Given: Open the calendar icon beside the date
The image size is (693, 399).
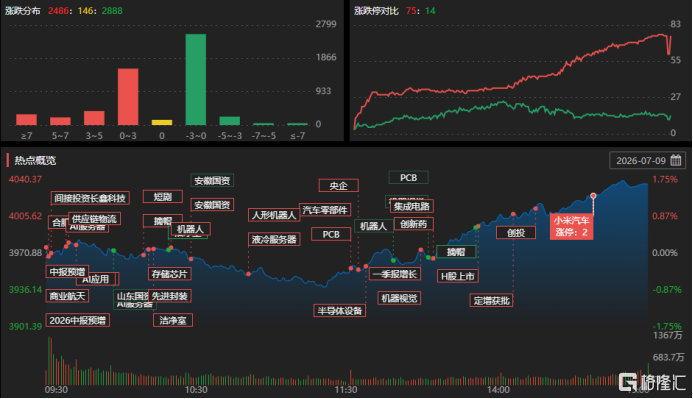Looking at the screenshot, I should click(x=676, y=160).
